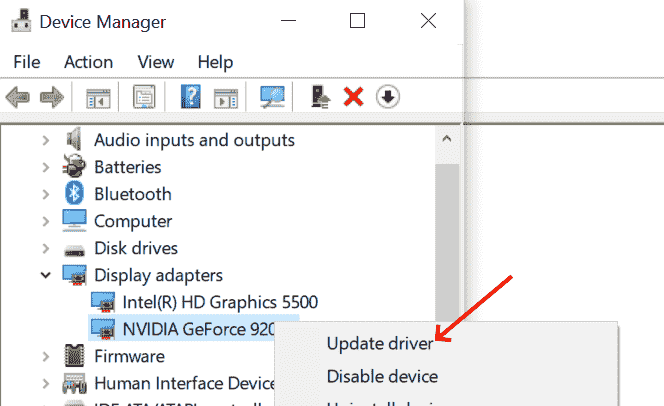
Task: Select Disable device in context menu
Action: (382, 377)
